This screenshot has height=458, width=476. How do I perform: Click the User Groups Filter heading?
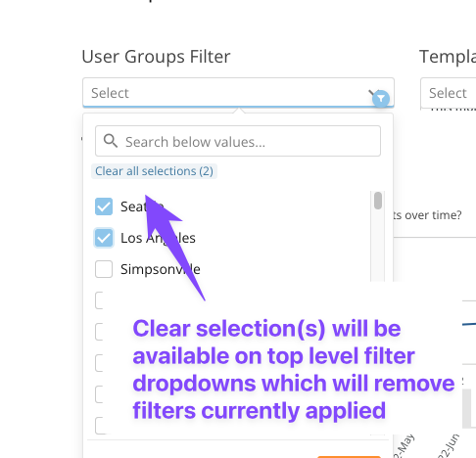(156, 57)
